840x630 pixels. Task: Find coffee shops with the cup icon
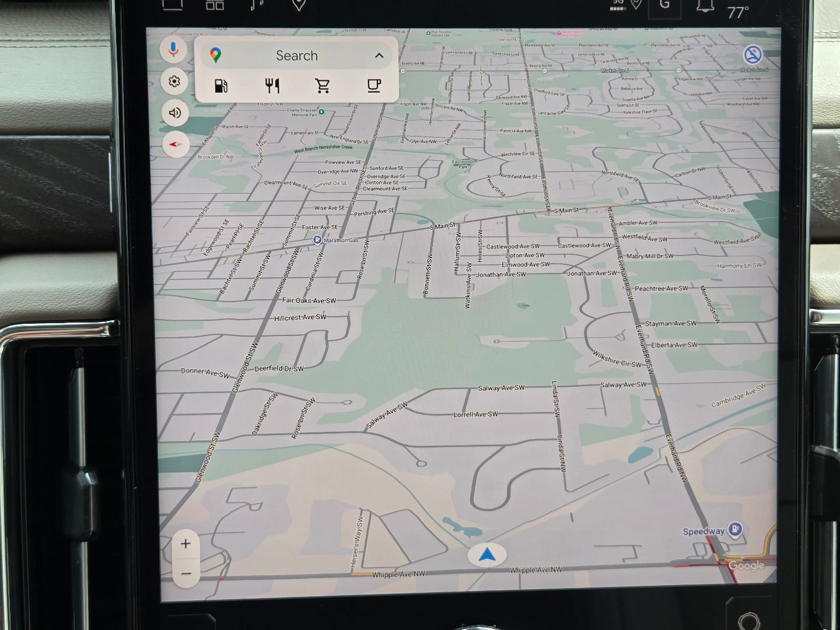point(373,86)
